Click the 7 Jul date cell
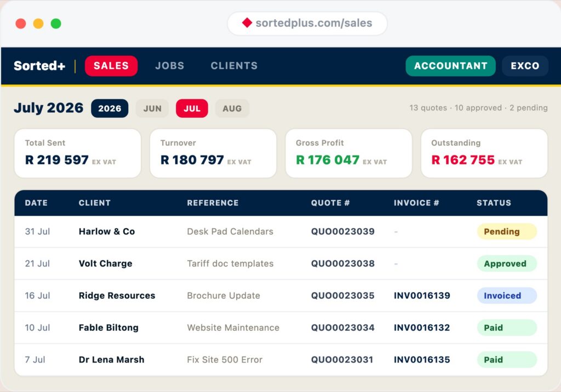This screenshot has height=392, width=561. (35, 360)
